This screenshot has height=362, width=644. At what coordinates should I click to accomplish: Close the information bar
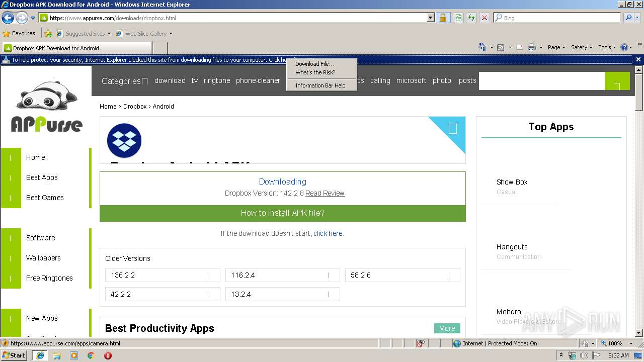point(638,59)
